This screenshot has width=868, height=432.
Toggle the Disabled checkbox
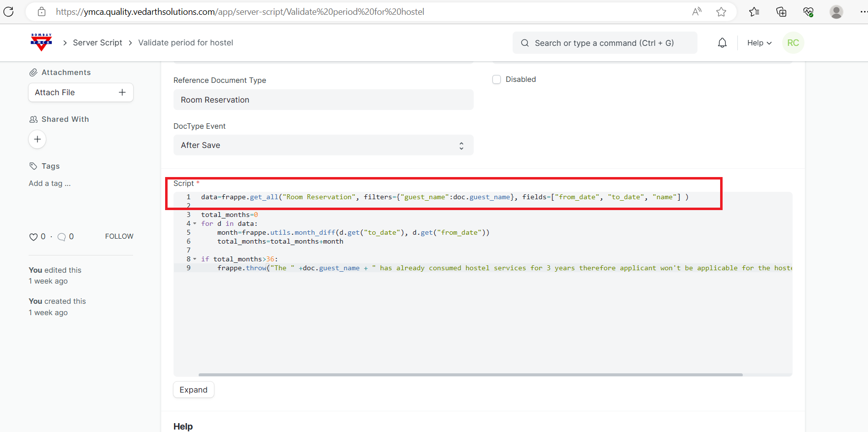[496, 79]
